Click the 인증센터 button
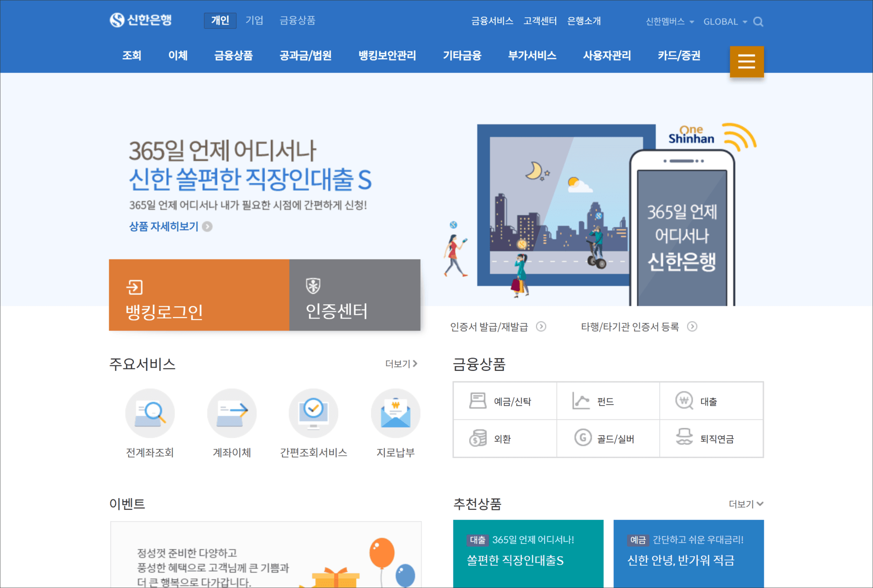873x588 pixels. tap(355, 295)
